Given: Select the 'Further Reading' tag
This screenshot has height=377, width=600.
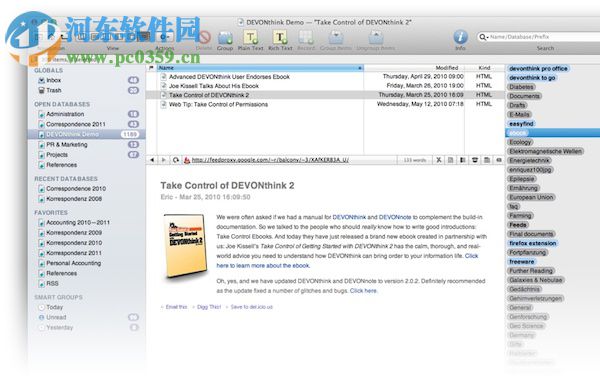Looking at the screenshot, I should tap(531, 271).
